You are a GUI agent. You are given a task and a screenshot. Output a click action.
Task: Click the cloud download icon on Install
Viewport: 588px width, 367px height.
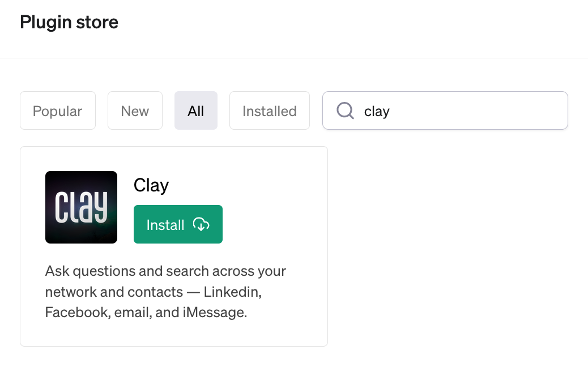click(201, 225)
